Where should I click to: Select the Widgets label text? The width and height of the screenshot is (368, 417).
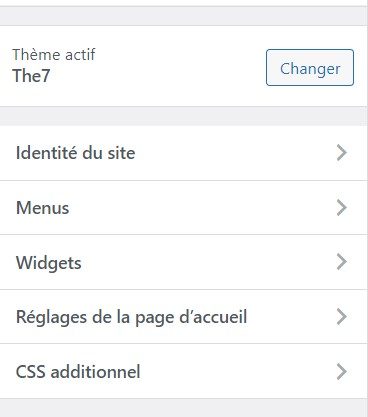pyautogui.click(x=49, y=263)
